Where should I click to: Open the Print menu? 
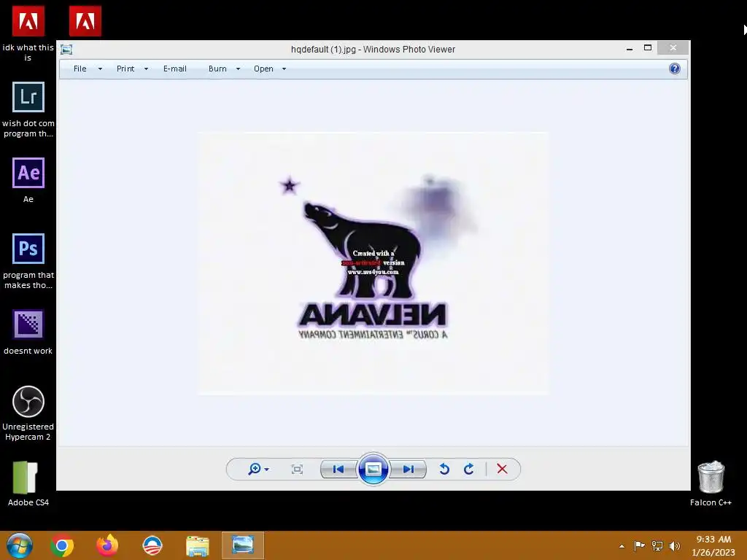coord(125,69)
